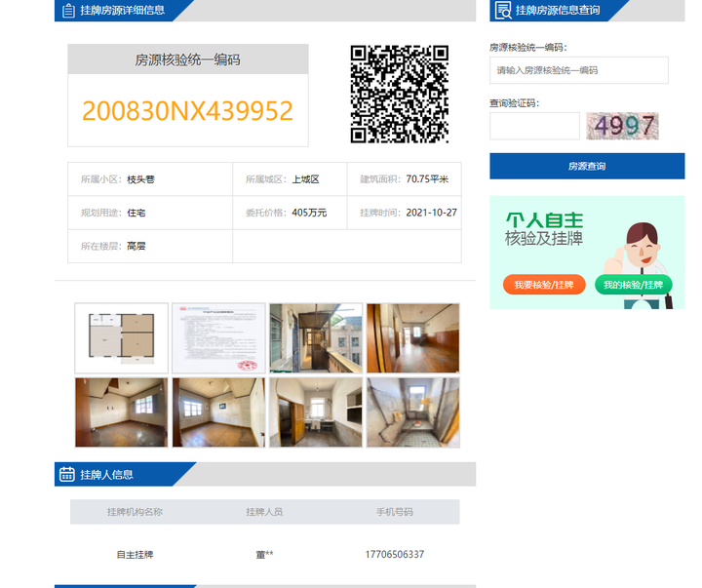Focus the 查询验证码 captcha input box
702x588 pixels.
[534, 126]
